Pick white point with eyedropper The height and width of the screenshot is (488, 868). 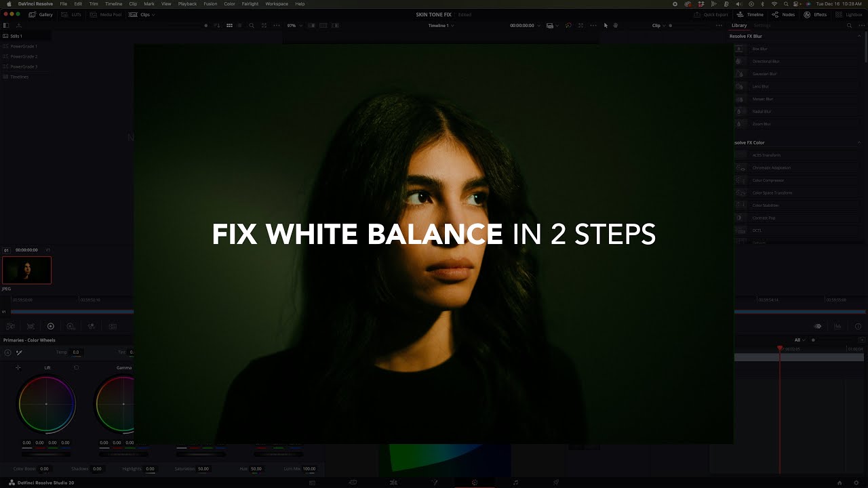(x=19, y=352)
